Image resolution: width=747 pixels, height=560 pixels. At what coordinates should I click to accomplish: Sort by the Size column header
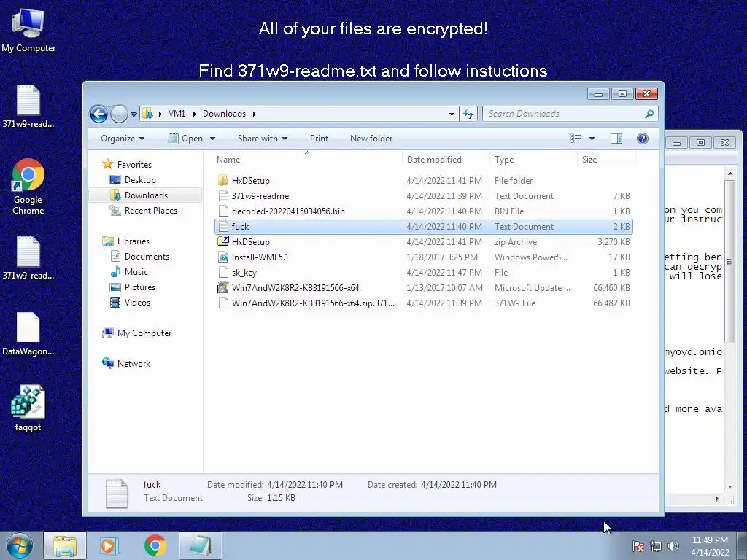606,160
